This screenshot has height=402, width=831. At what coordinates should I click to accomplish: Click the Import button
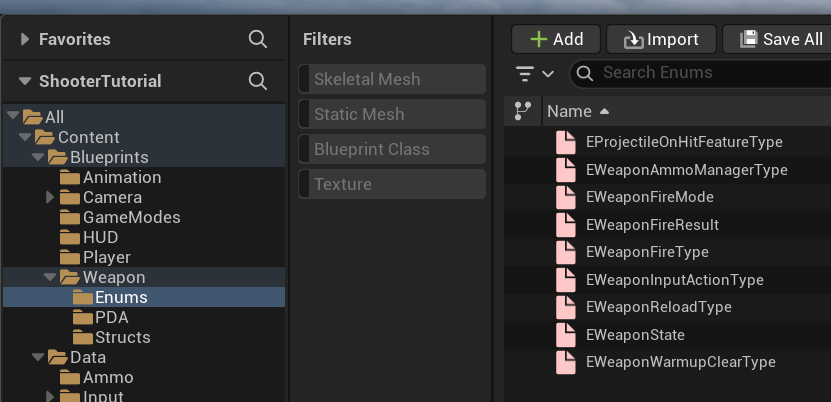[x=660, y=39]
